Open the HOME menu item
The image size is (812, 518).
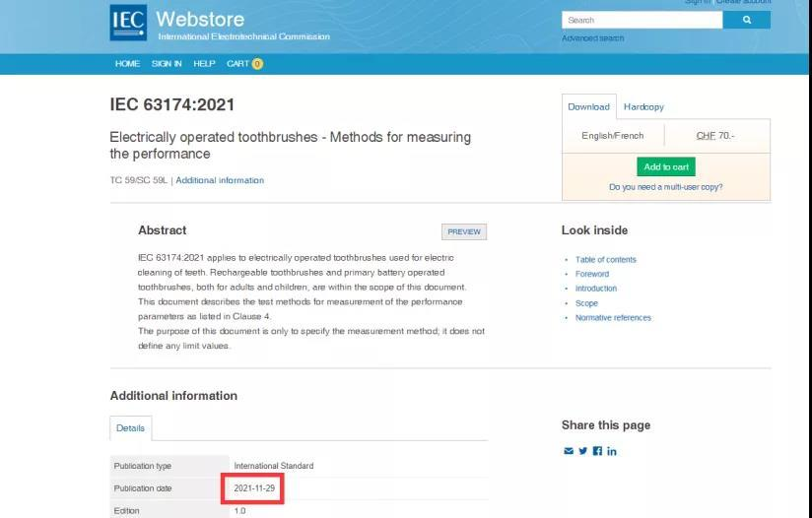tap(127, 64)
